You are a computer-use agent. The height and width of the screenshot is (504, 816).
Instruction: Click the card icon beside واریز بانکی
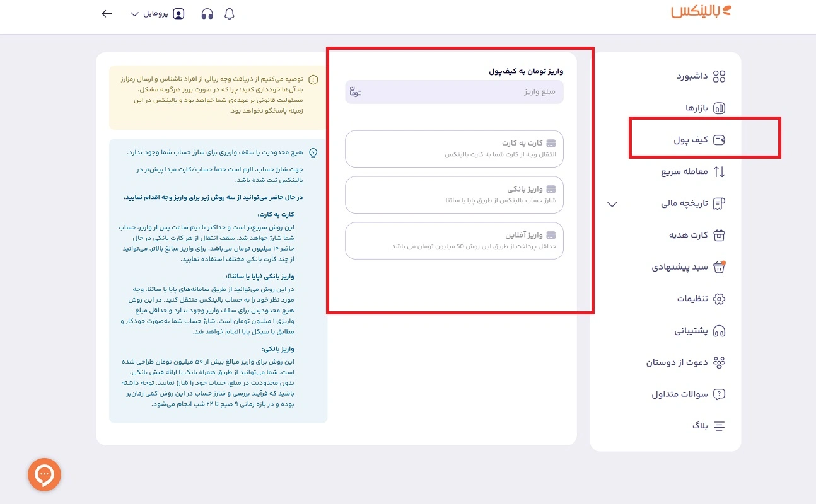551,189
